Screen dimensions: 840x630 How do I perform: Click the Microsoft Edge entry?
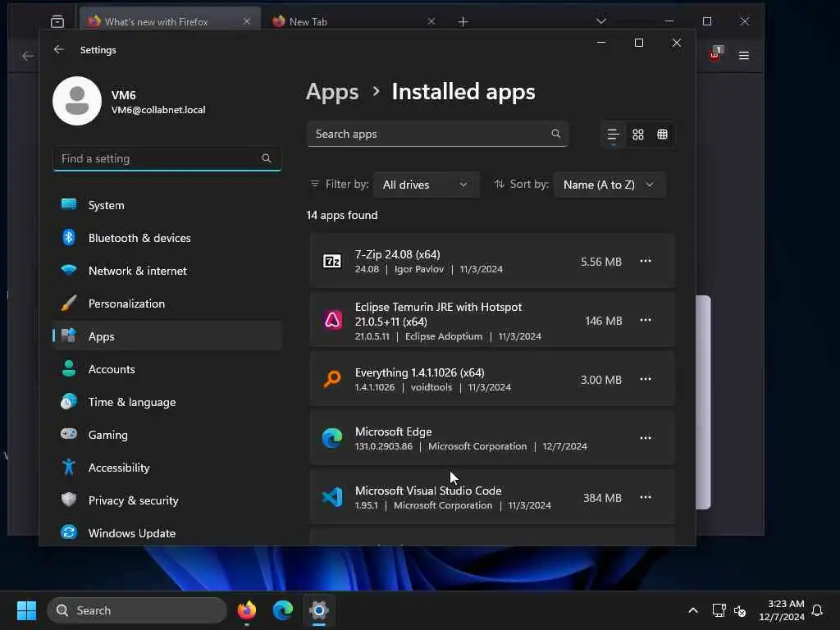click(492, 438)
